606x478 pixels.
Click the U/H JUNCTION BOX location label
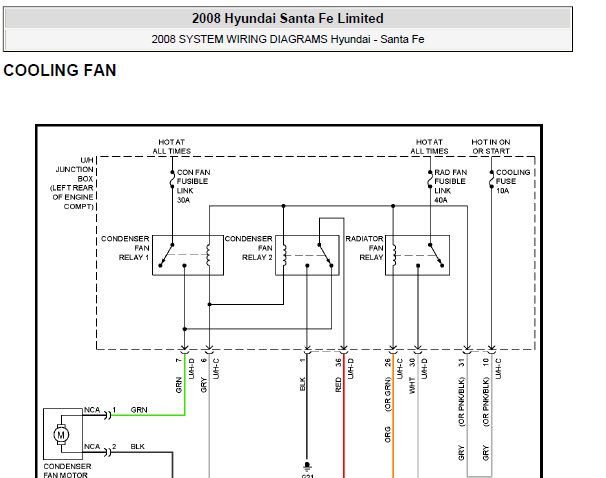pyautogui.click(x=72, y=183)
